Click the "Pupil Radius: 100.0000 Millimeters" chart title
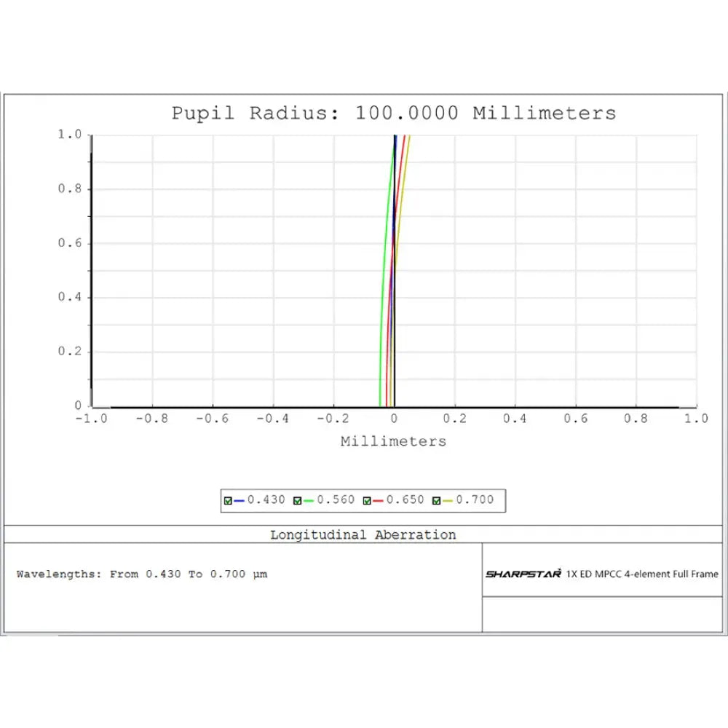728x728 pixels. pyautogui.click(x=394, y=114)
